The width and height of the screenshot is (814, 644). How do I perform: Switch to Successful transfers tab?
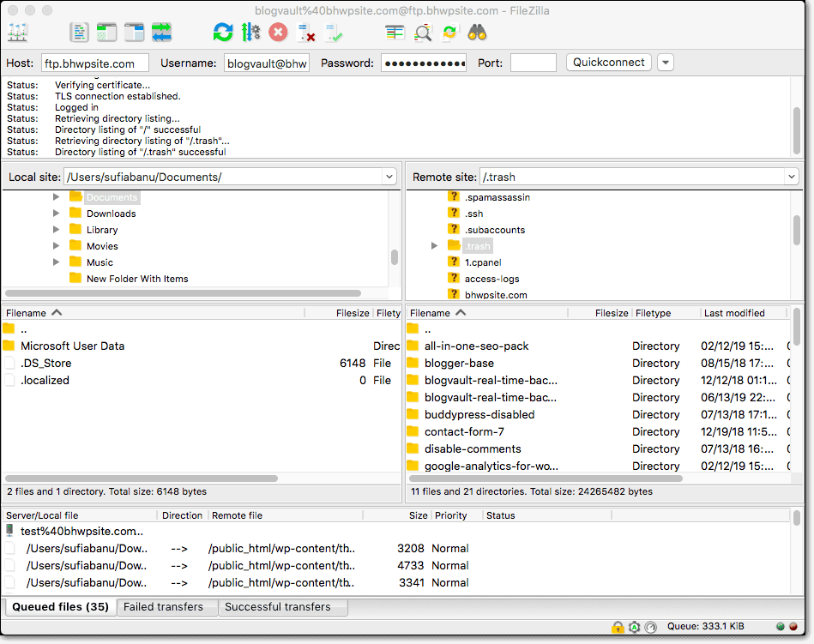[278, 606]
